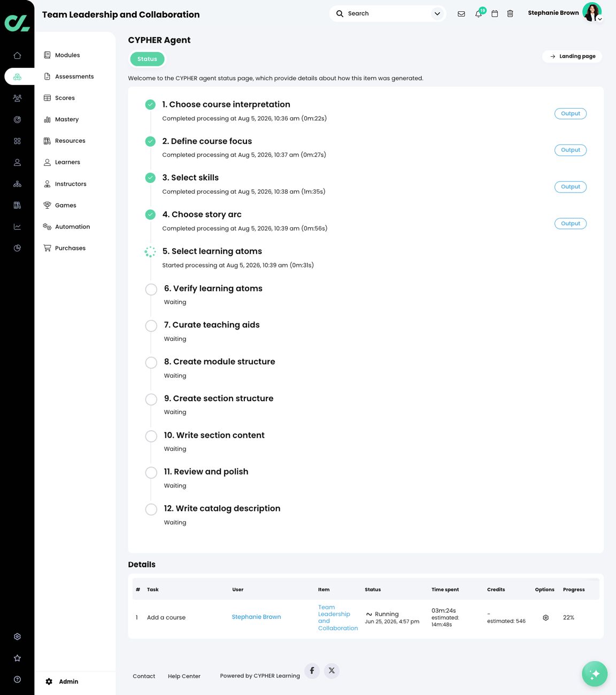
Task: Open Automation in the course sidebar
Action: [x=72, y=227]
